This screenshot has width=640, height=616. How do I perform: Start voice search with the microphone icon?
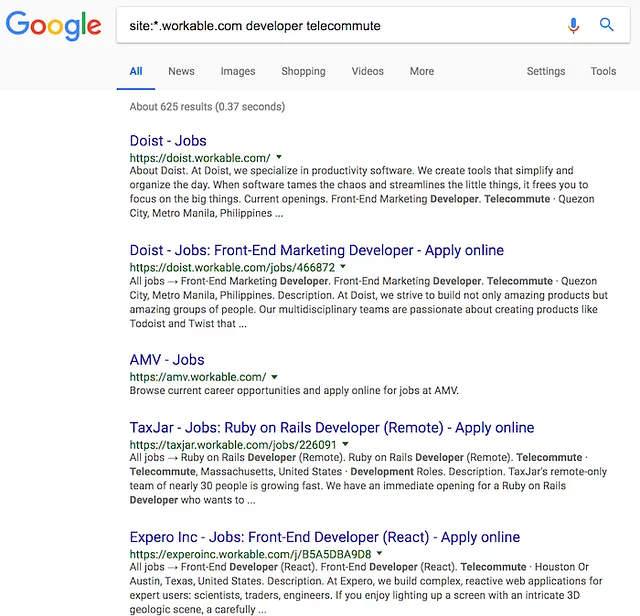(x=573, y=25)
